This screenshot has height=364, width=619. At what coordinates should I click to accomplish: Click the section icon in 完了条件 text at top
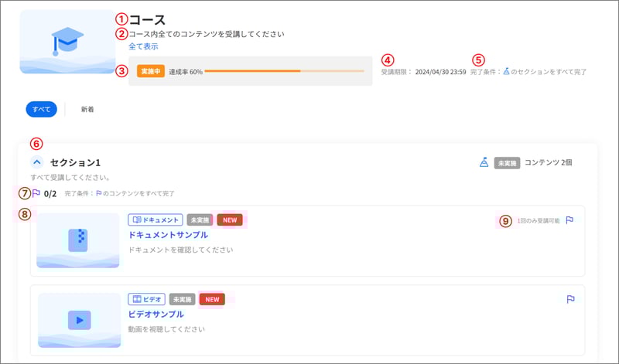(506, 71)
